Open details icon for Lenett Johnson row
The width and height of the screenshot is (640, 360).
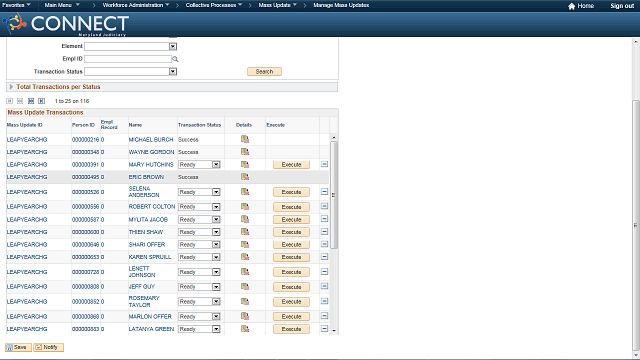pyautogui.click(x=245, y=272)
